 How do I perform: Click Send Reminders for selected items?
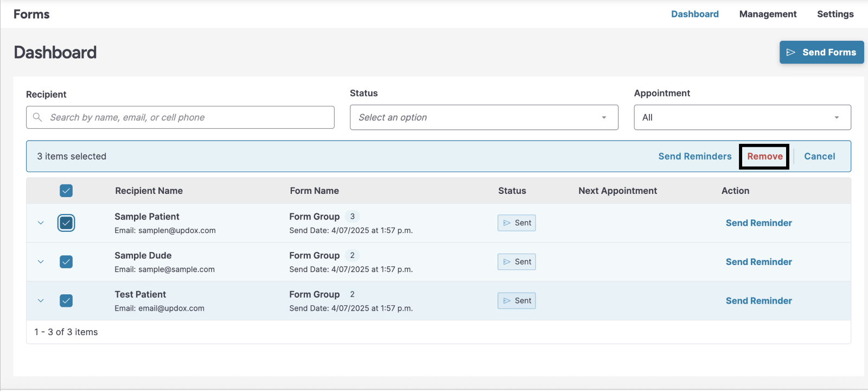694,156
